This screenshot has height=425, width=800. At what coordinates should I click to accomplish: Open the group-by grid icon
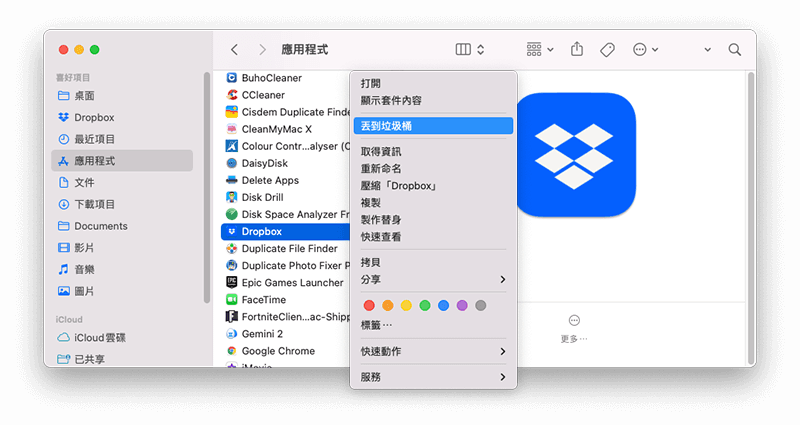coord(534,49)
